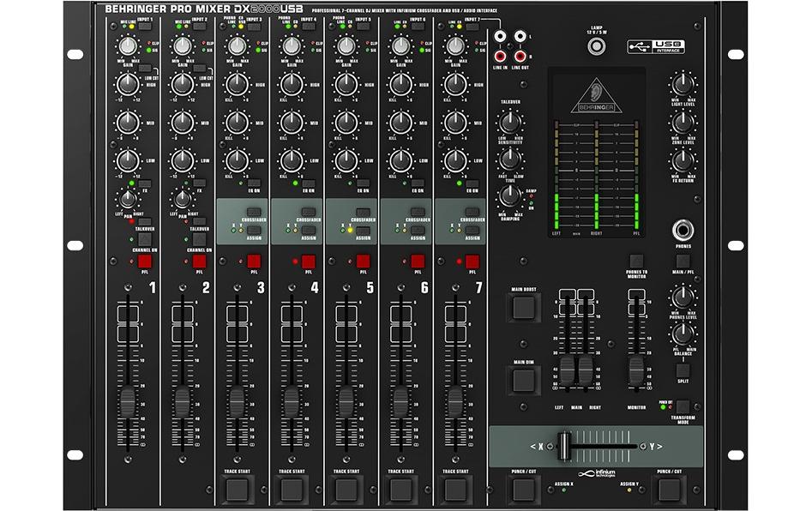Viewport: 812px width, 511px height.
Task: Click the Transform Mode button
Action: 683,406
